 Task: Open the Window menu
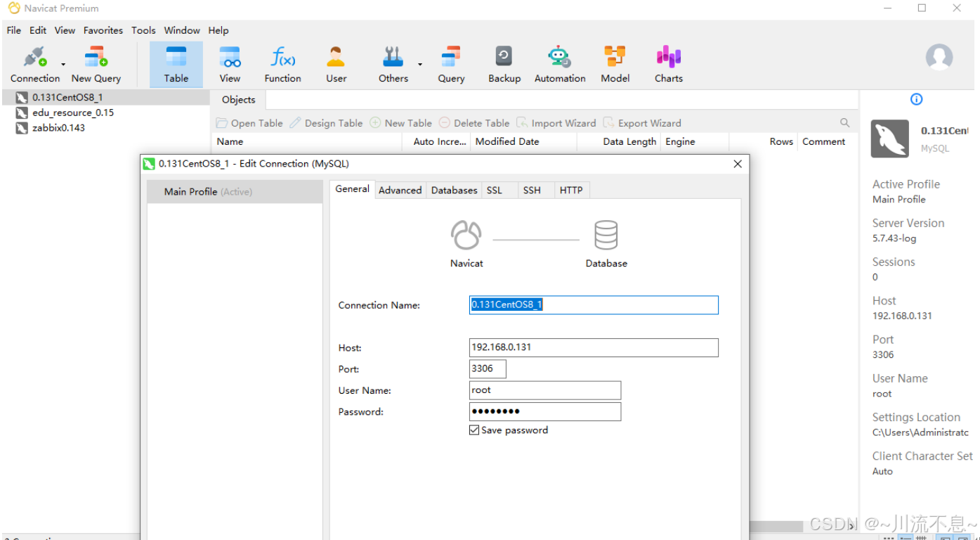pyautogui.click(x=182, y=30)
